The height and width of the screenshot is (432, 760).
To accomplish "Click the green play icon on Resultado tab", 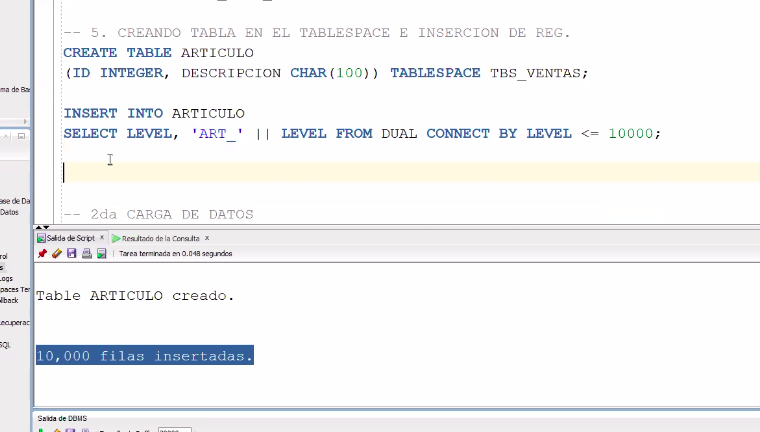I will coord(116,238).
